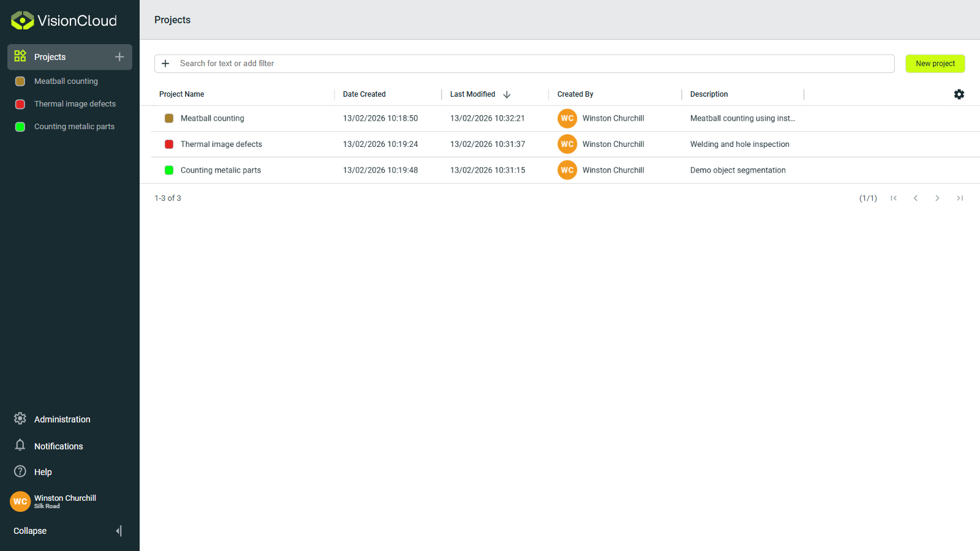The height and width of the screenshot is (551, 980).
Task: Click the Search for text input field
Action: coord(527,64)
